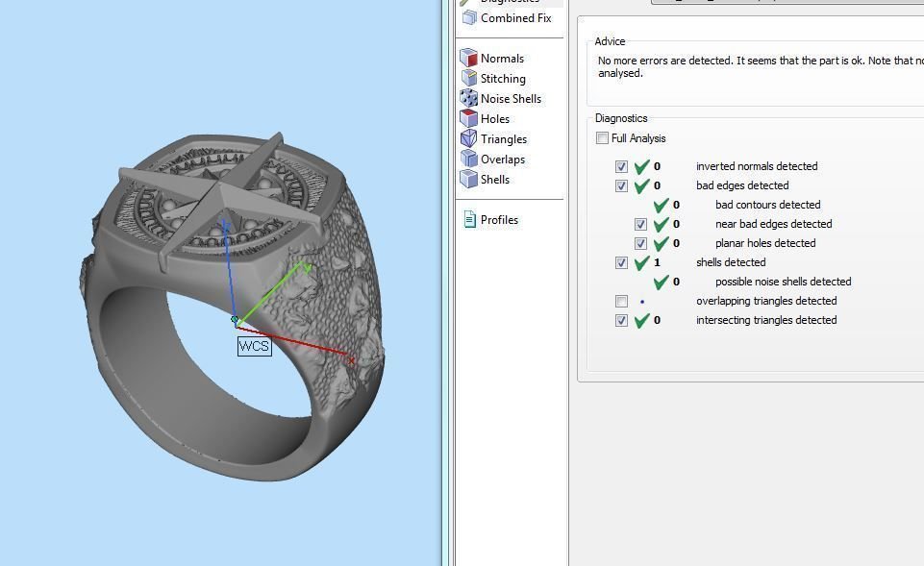Toggle intersecting triangles detected checkbox
The height and width of the screenshot is (566, 924).
click(622, 320)
